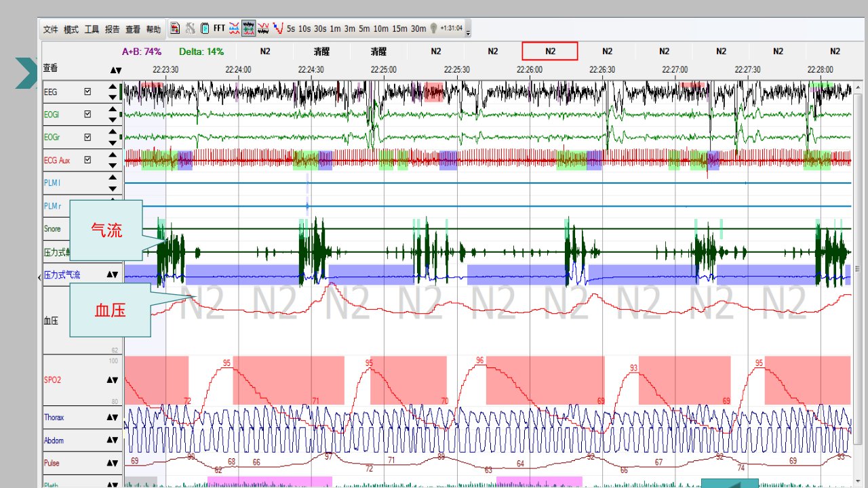Click the Thorax channel scale arrows
The image size is (868, 488).
(x=113, y=418)
